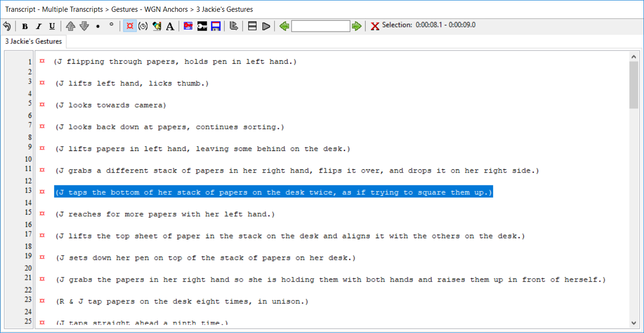The height and width of the screenshot is (333, 644).
Task: Insert the small open circle symbol
Action: (111, 25)
